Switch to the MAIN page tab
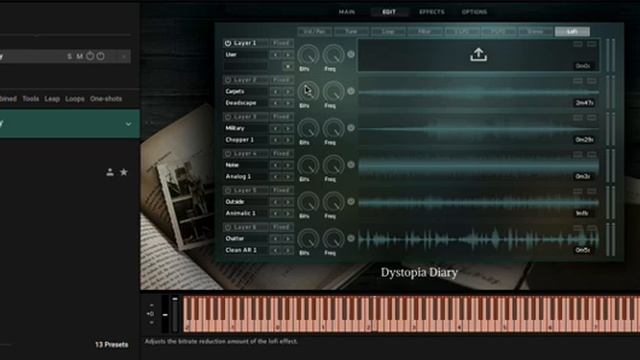640x360 pixels. point(347,12)
